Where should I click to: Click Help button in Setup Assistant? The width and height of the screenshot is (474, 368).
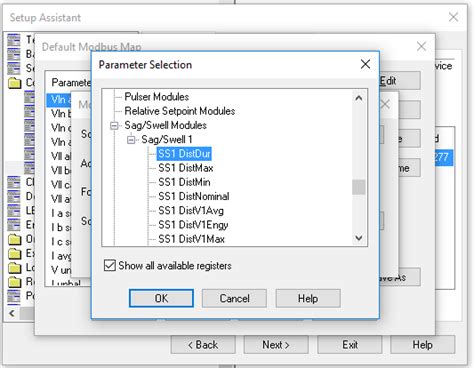tap(422, 344)
